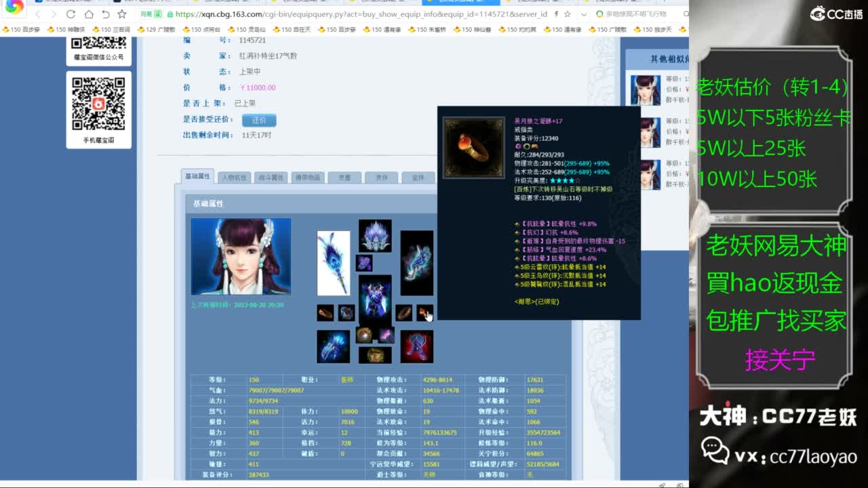Click the 藏宝阁微信公众号 QR code
The width and height of the screenshot is (868, 488).
[x=99, y=43]
